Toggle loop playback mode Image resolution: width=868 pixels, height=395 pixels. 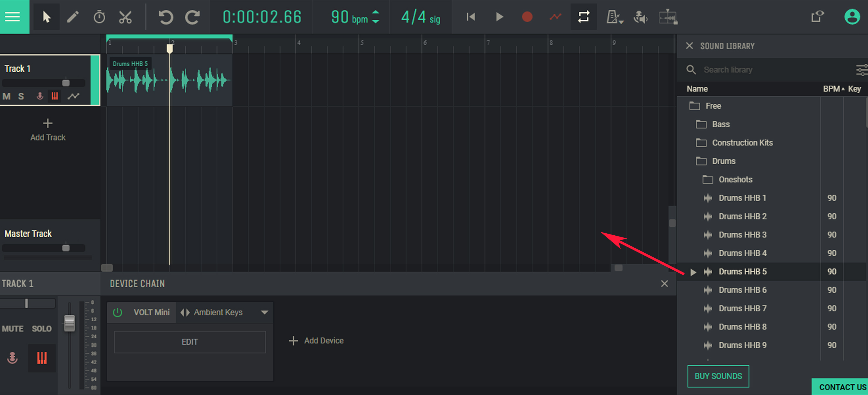[x=583, y=17]
